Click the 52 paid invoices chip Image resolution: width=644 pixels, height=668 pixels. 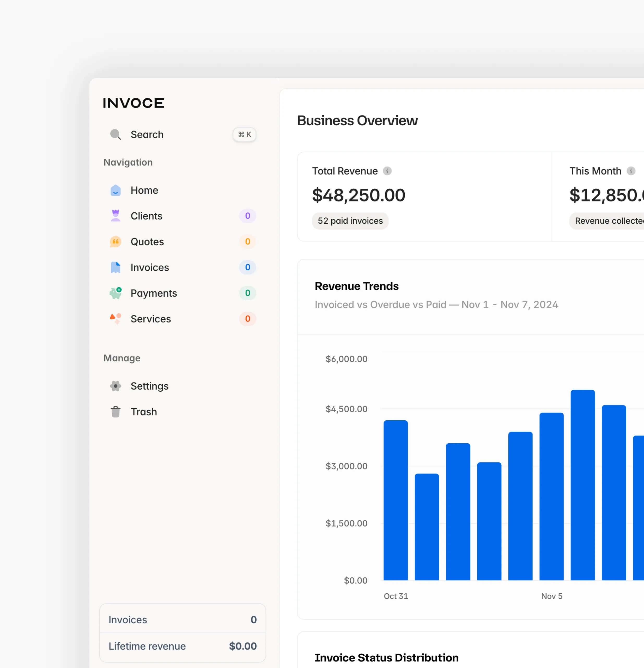click(x=350, y=221)
